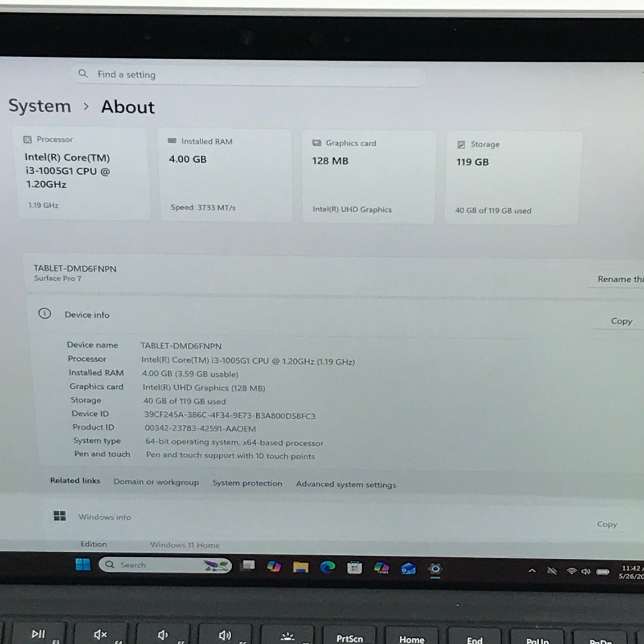Open the Microsoft Store taskbar icon

pyautogui.click(x=355, y=568)
